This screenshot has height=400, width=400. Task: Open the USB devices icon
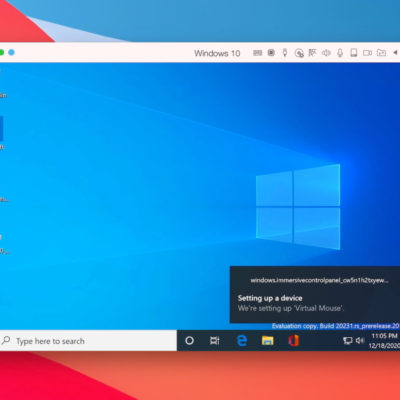pos(285,53)
